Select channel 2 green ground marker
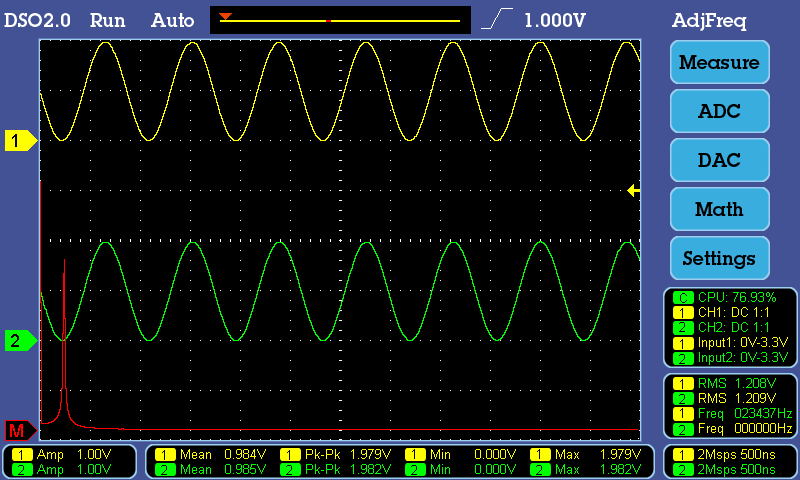Screen dimensions: 800x480 pyautogui.click(x=20, y=340)
